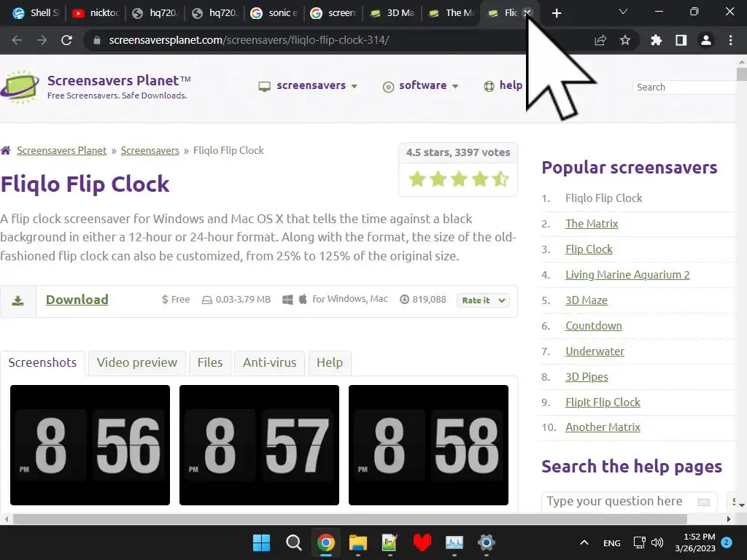Click the ENG language indicator in taskbar
The width and height of the screenshot is (747, 560).
(x=612, y=542)
